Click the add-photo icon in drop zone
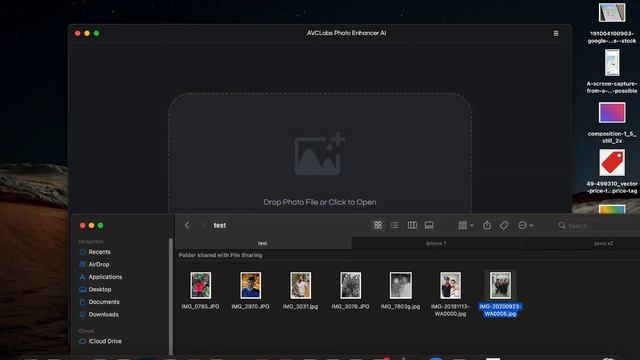Viewport: 640px width, 360px height. click(320, 154)
